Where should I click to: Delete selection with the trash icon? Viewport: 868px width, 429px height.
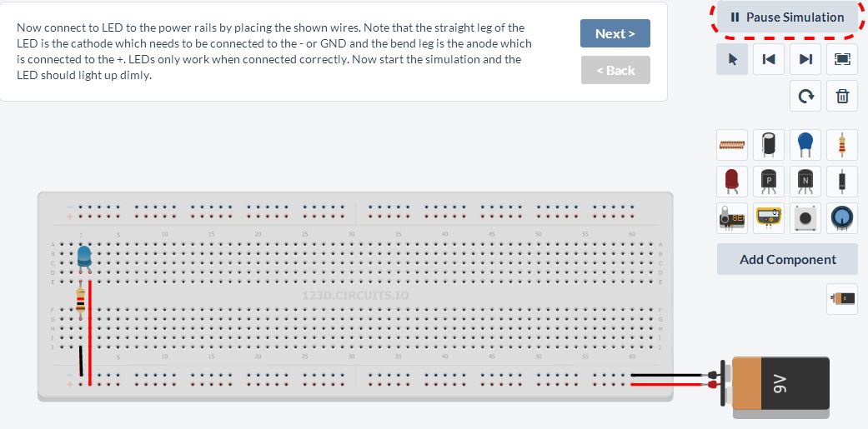point(842,96)
